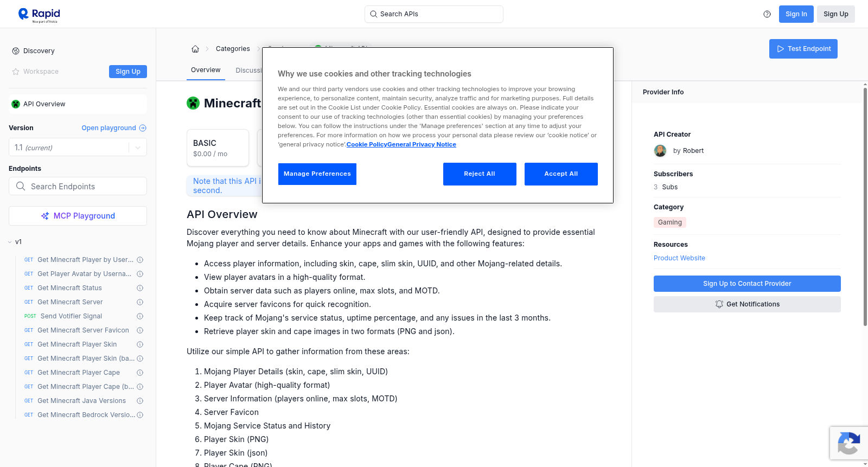Screen dimensions: 868x467
Task: Click the Rapid logo
Action: click(39, 15)
